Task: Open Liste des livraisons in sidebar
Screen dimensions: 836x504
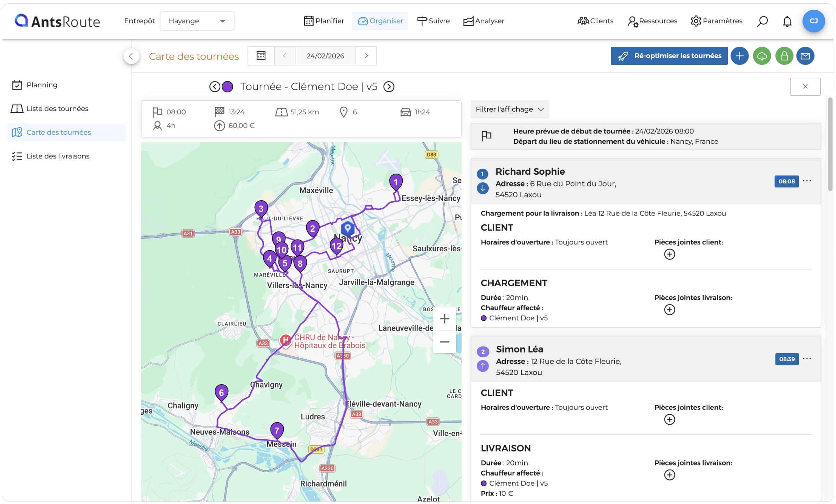Action: (x=58, y=156)
